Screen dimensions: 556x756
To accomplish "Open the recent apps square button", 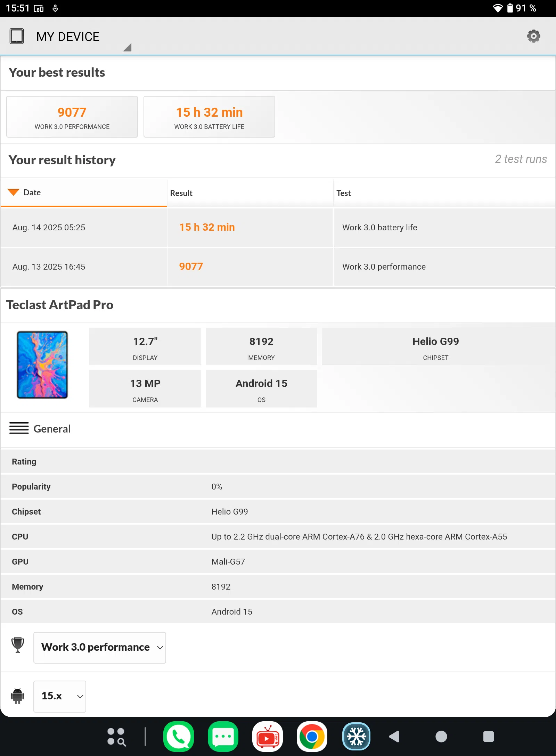I will pos(488,736).
